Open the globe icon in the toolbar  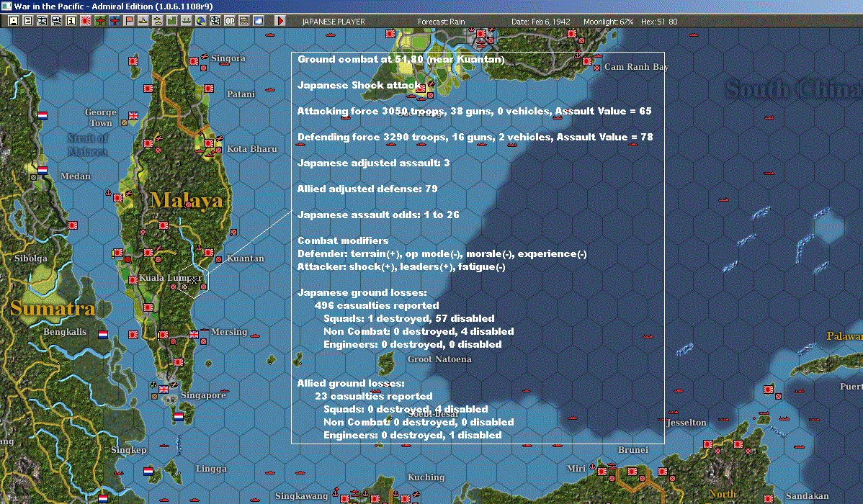[x=200, y=21]
